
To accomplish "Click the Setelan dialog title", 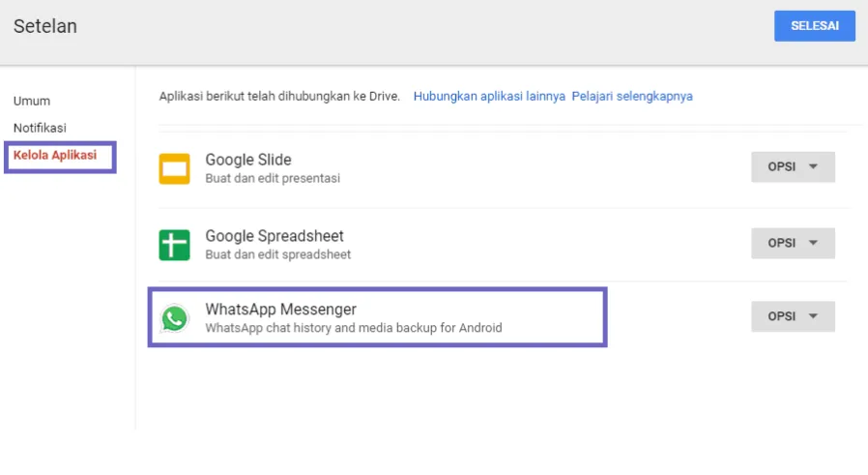I will 45,26.
